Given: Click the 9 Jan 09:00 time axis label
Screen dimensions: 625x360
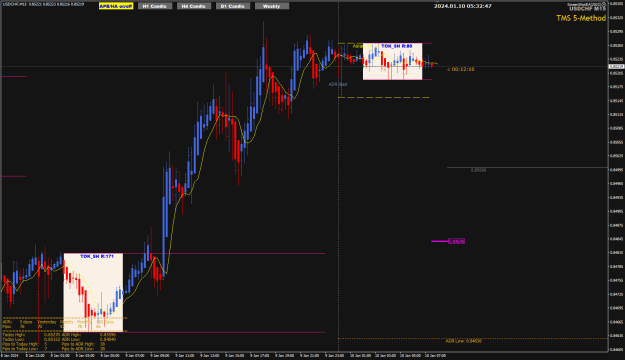Looking at the screenshot, I should pos(159,355).
